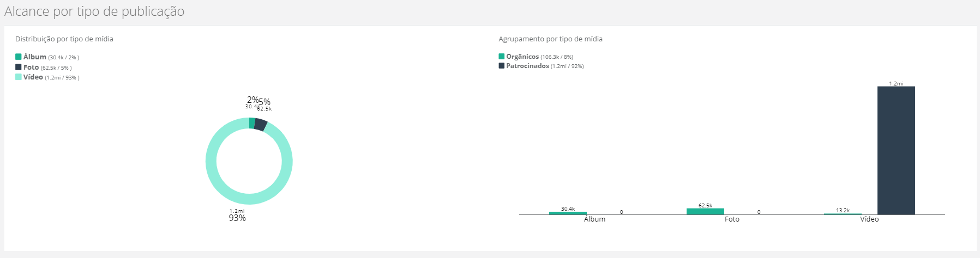Click the small green Álbum donut slice
980x258 pixels.
[x=252, y=123]
